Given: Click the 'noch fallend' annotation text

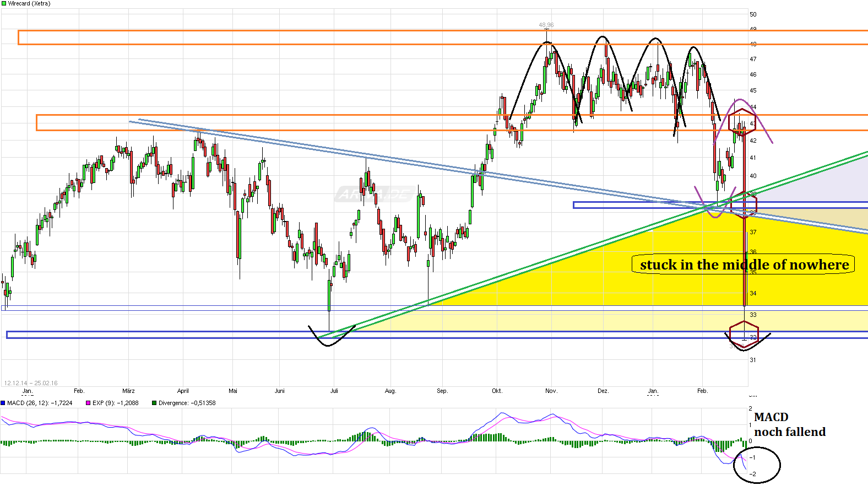Looking at the screenshot, I should pos(790,432).
